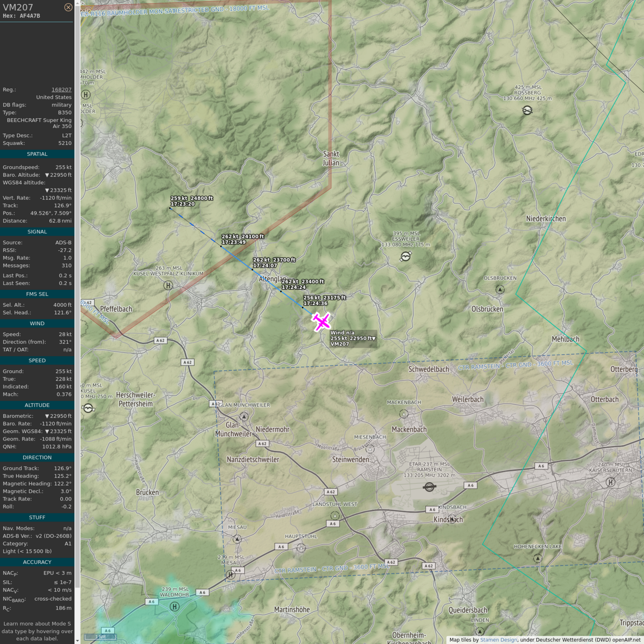
Task: Click the 17:23:20 track point label
Action: point(191,201)
